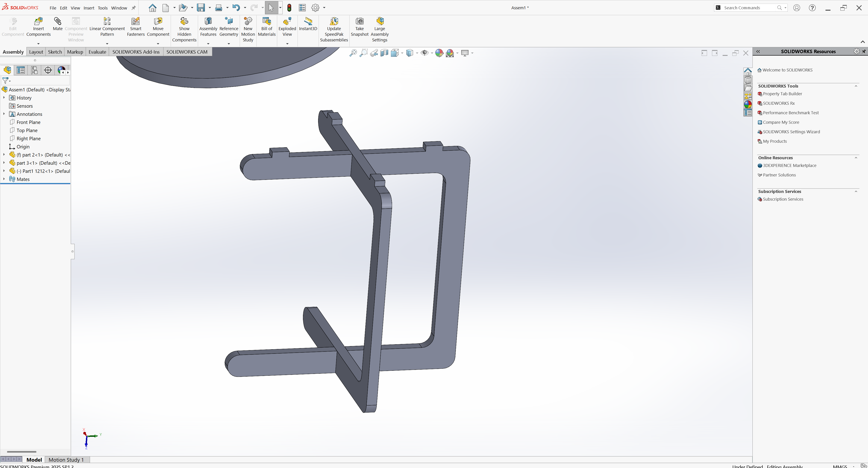Screen dimensions: 868x468
Task: Collapse SOLIDWORKS Tools section
Action: point(856,86)
